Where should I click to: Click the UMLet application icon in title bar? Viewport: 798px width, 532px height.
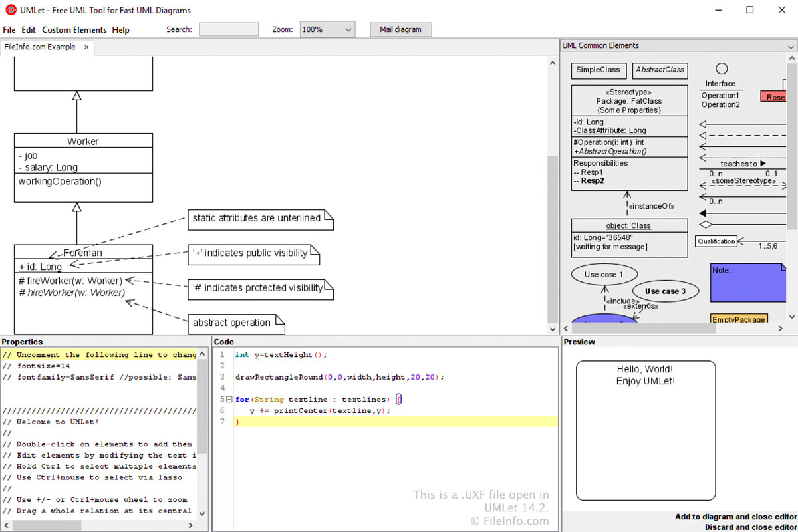click(x=11, y=10)
